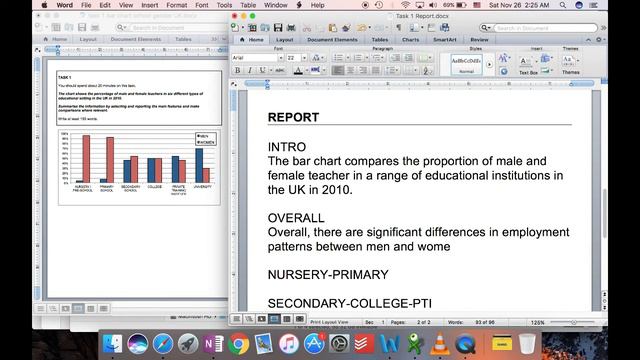Image resolution: width=640 pixels, height=360 pixels.
Task: Collapse the ribbon with chevron
Action: (588, 40)
